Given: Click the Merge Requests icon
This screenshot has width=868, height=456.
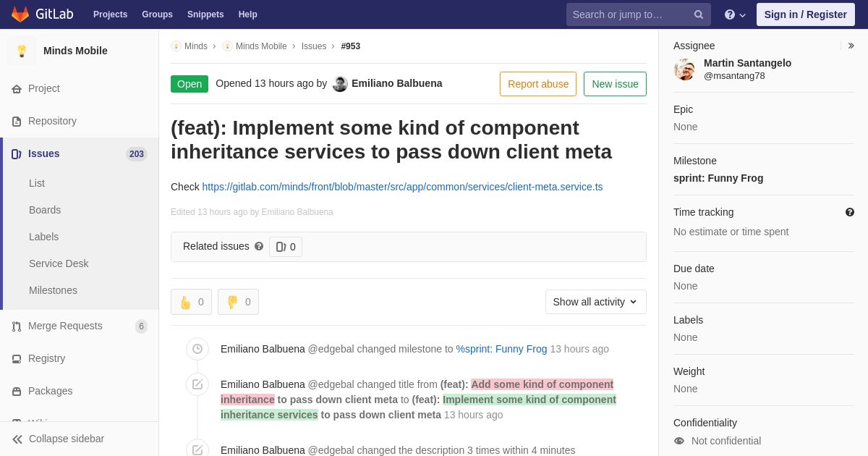Looking at the screenshot, I should click(x=17, y=326).
